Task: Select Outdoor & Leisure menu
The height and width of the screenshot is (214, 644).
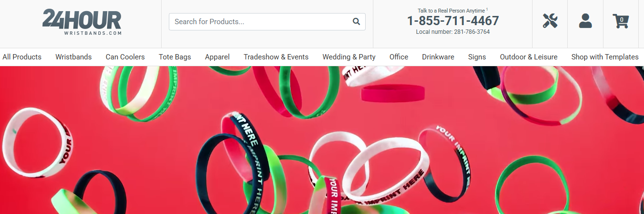Action: pos(529,57)
